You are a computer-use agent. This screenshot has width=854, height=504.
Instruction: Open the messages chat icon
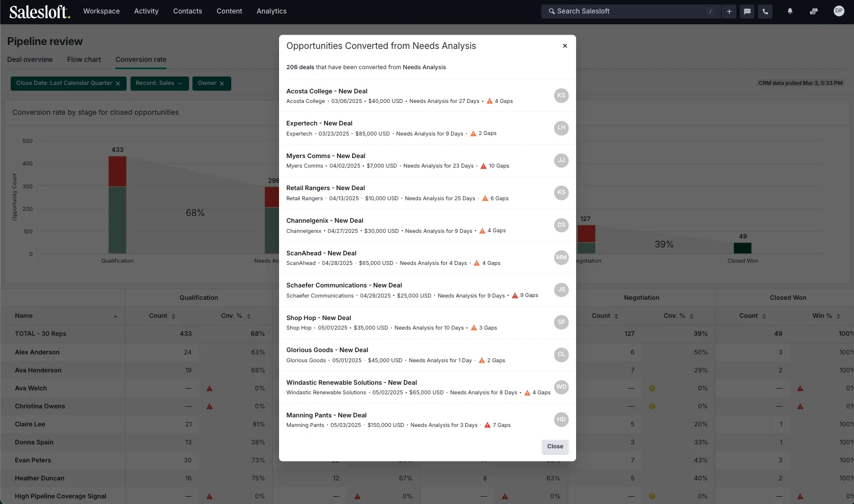pos(747,11)
